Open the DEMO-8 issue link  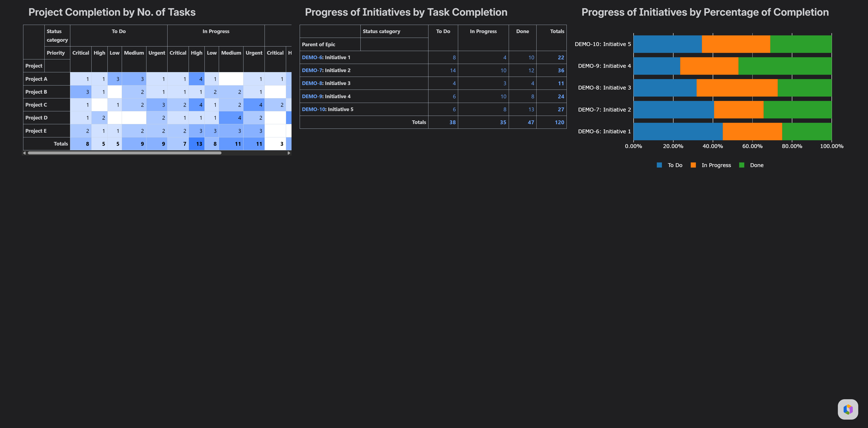coord(312,83)
